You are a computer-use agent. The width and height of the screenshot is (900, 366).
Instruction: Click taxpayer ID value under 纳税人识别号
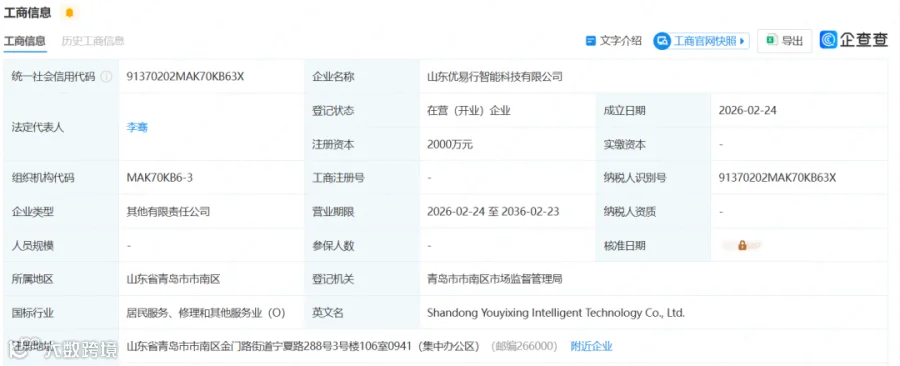777,178
